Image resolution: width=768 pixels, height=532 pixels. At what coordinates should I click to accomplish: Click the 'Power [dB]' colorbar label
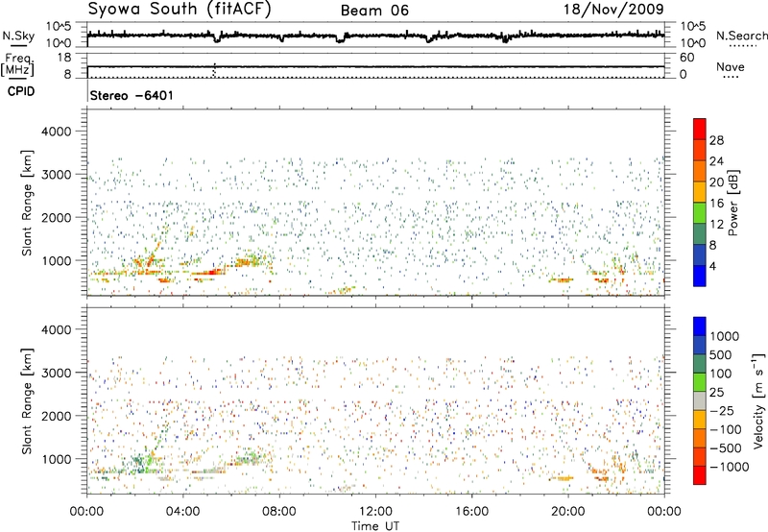[733, 203]
